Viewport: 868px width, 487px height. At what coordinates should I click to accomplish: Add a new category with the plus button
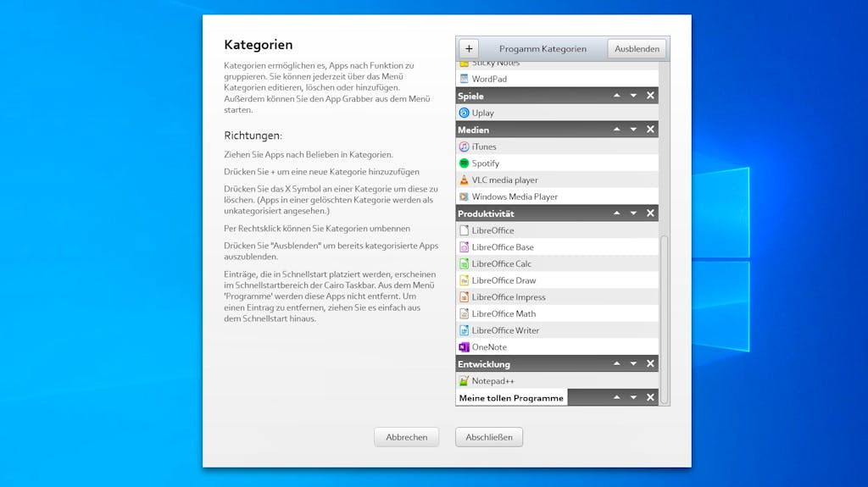[469, 49]
